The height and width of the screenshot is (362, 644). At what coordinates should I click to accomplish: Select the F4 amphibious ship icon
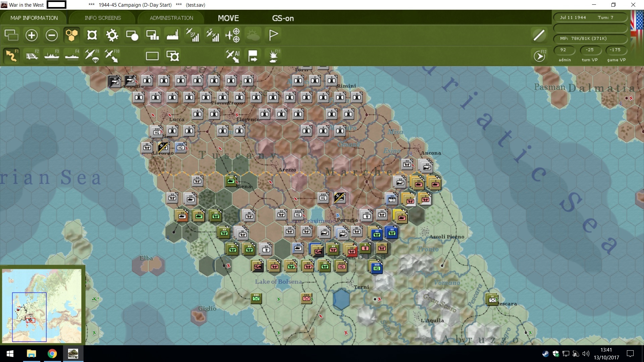[72, 55]
